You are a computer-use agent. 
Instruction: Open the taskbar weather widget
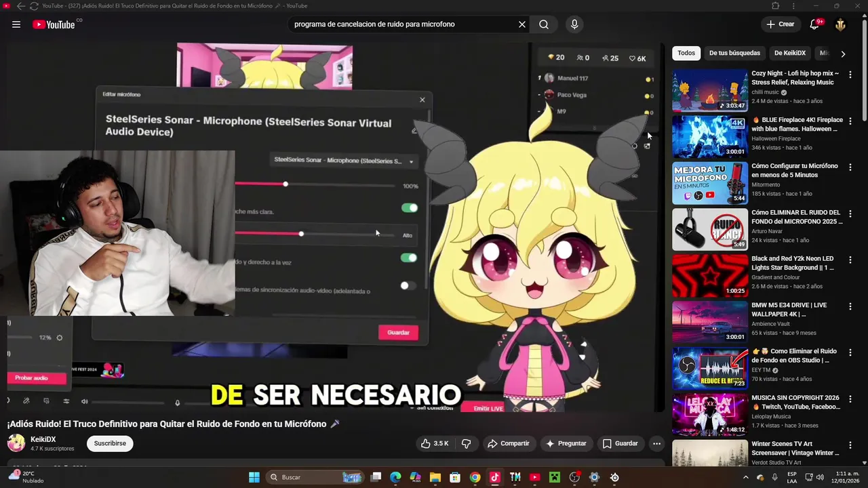(27, 477)
